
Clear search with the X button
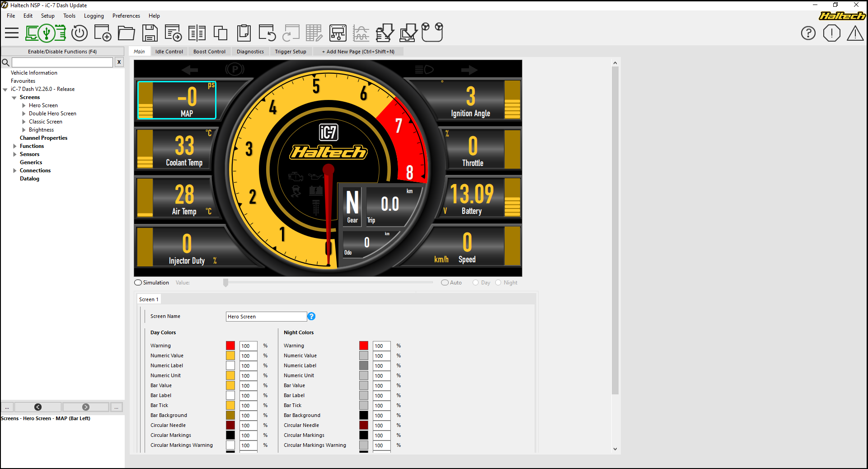tap(119, 62)
